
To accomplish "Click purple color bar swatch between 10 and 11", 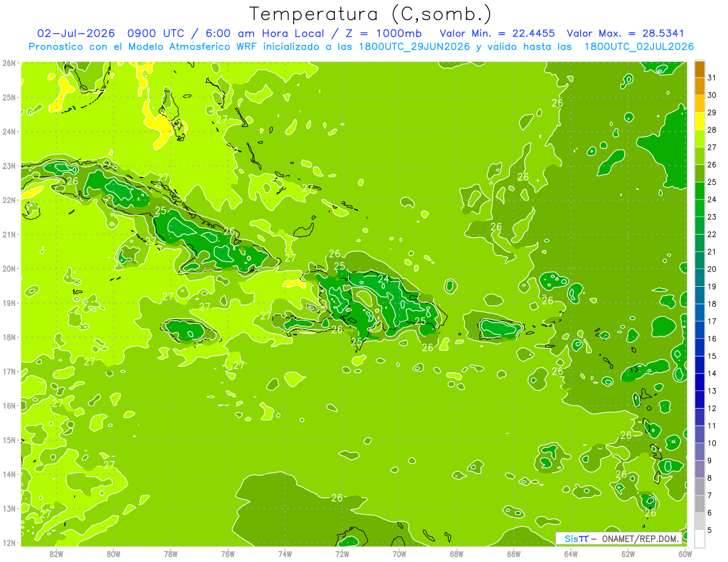I will click(x=699, y=434).
